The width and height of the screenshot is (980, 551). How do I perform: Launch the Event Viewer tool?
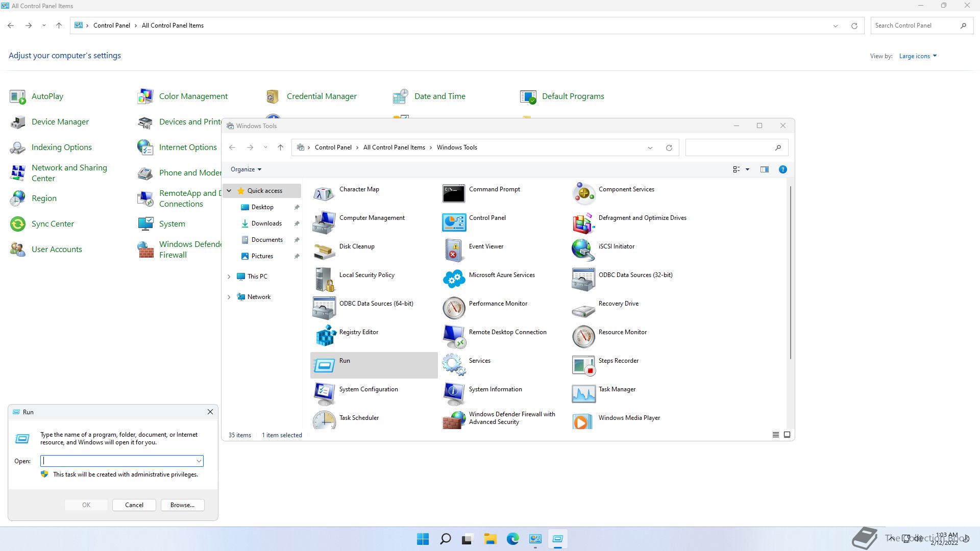pos(454,251)
